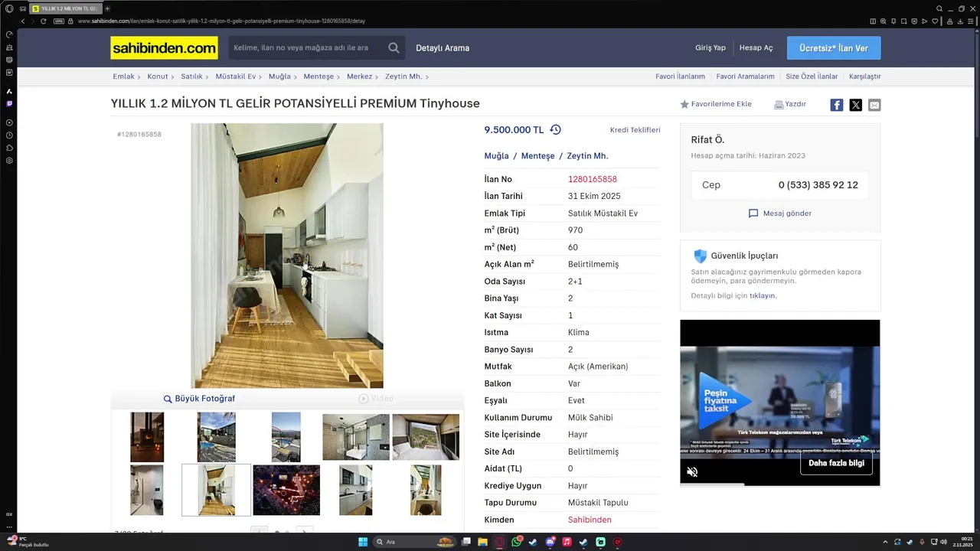This screenshot has height=551, width=980.
Task: Go back to previous page
Action: pos(23,21)
